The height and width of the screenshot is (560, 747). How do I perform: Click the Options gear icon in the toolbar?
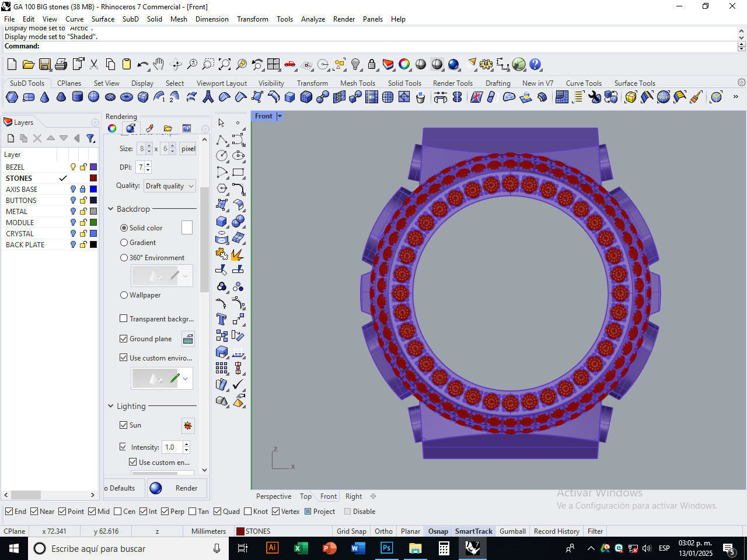tap(486, 64)
